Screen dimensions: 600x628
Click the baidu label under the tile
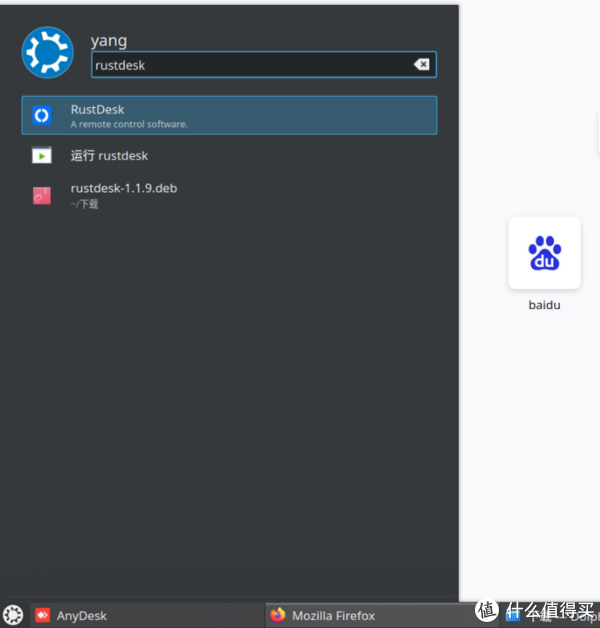544,305
